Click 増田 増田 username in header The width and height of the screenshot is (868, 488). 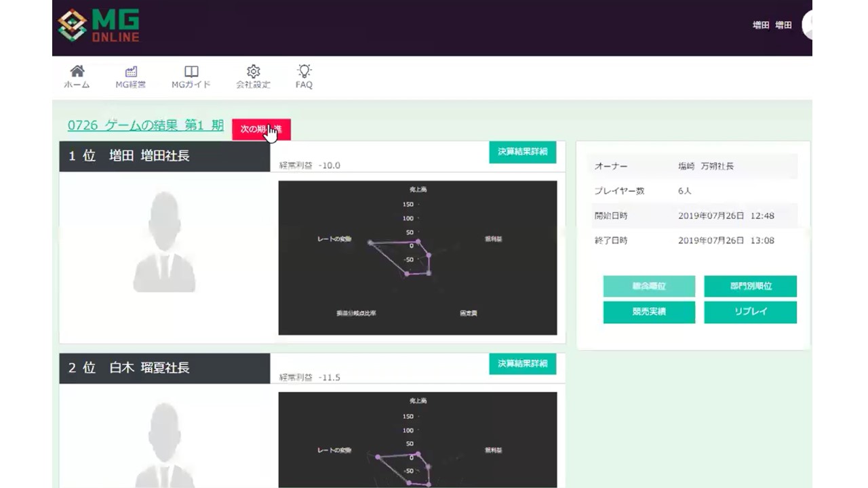click(772, 25)
